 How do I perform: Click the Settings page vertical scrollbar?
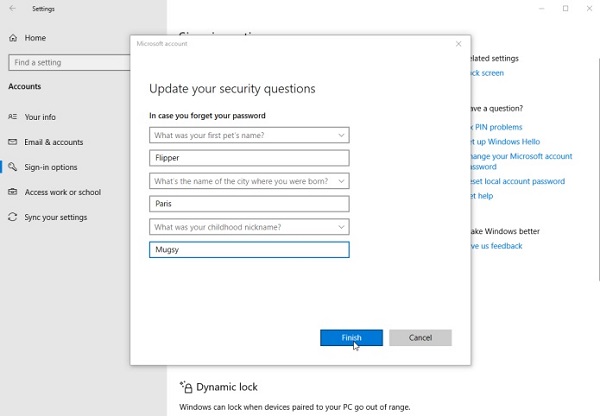point(598,170)
